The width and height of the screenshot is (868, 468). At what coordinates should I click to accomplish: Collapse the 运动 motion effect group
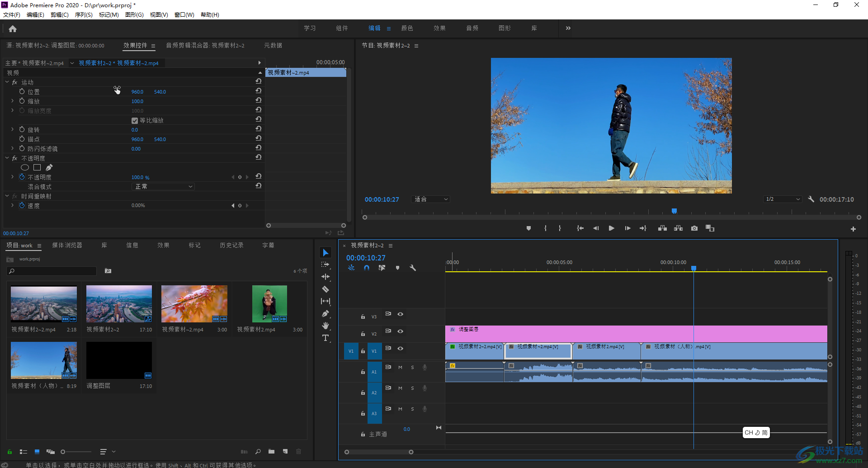coord(7,82)
